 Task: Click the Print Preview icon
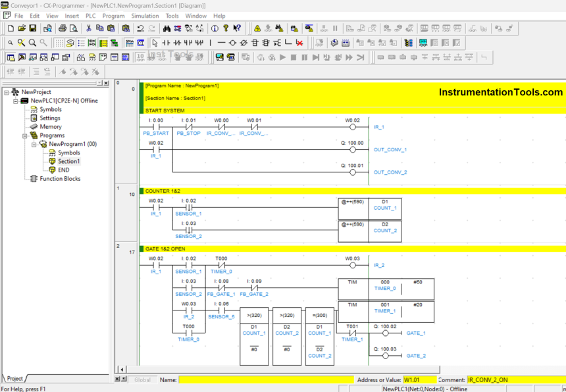click(74, 28)
